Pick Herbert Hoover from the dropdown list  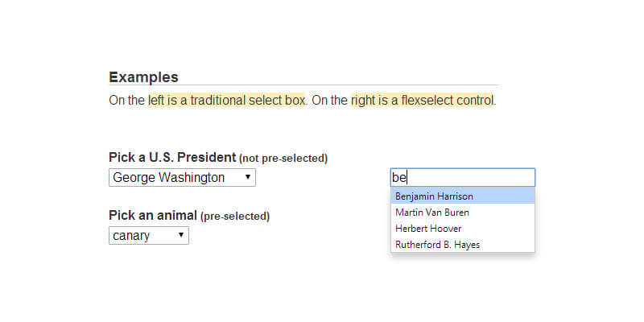(x=428, y=229)
